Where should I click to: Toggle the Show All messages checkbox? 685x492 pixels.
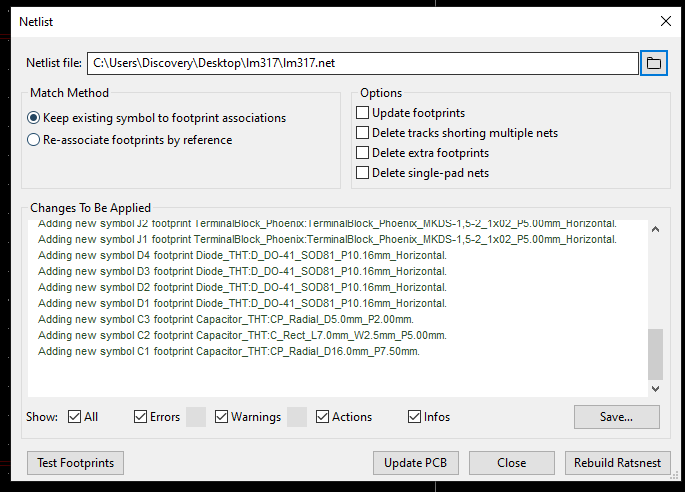[76, 417]
